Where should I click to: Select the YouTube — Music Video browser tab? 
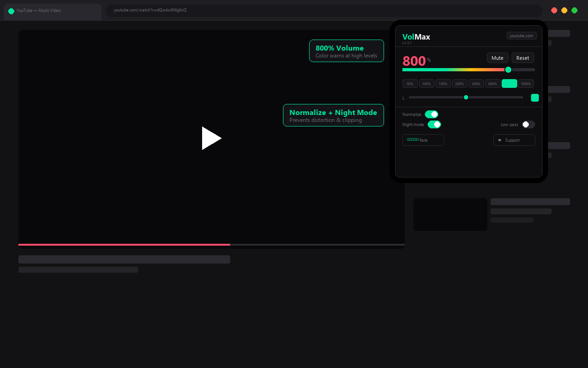click(52, 11)
